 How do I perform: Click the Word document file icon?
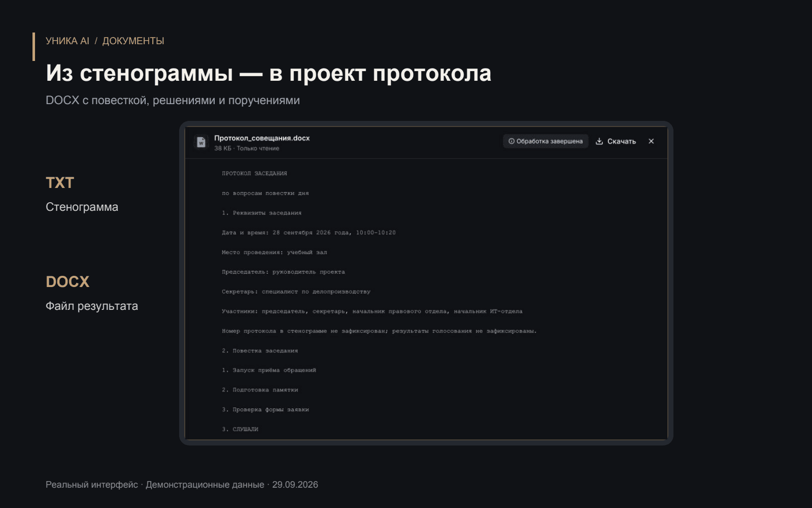(x=201, y=142)
